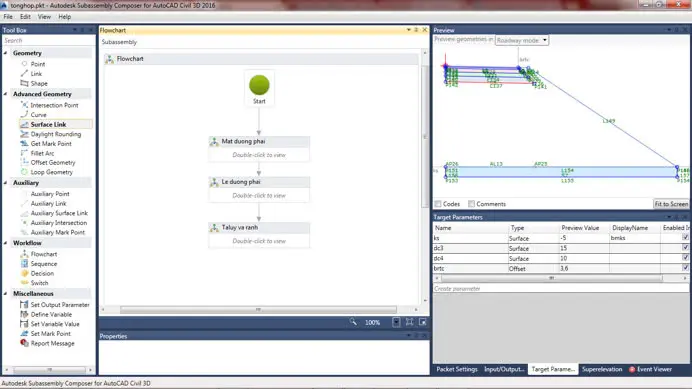Viewport: 692px width, 389px height.
Task: Switch to the Packet Settings tab
Action: [x=457, y=369]
